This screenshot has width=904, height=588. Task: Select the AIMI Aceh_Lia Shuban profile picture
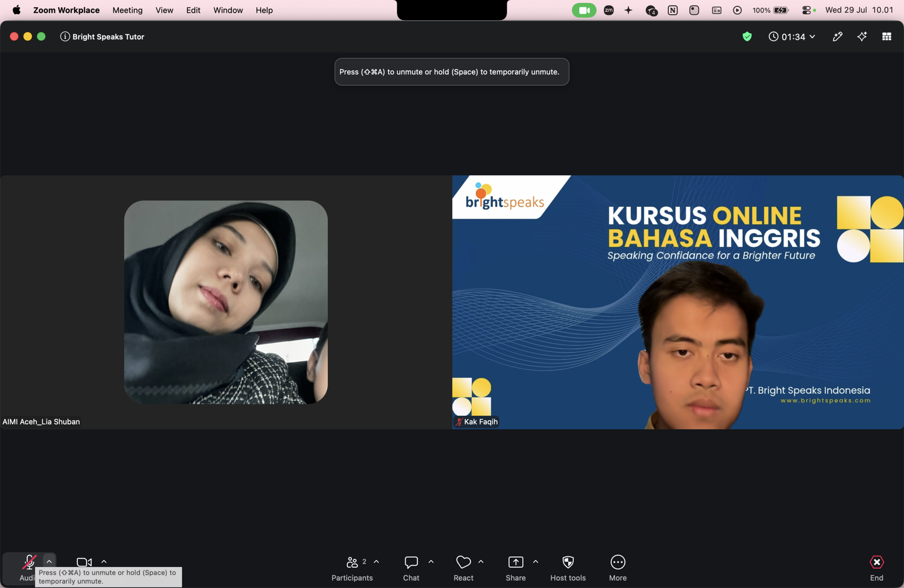(226, 302)
